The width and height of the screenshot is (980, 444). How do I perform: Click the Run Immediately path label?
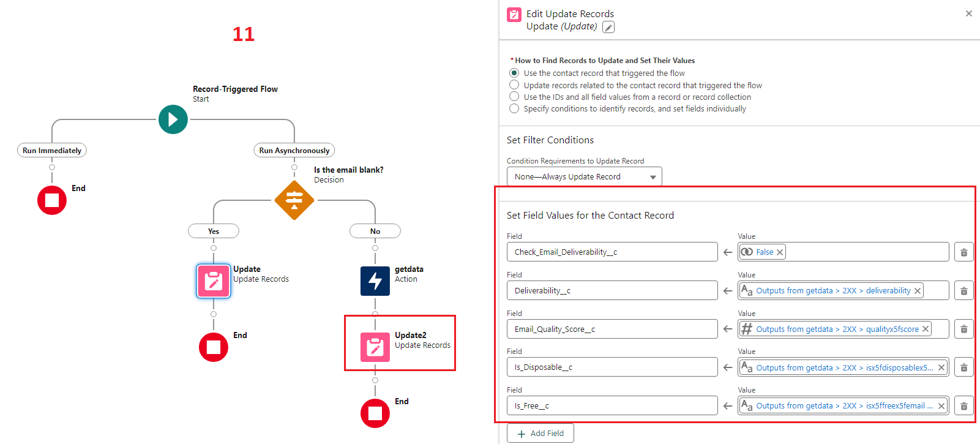point(52,151)
